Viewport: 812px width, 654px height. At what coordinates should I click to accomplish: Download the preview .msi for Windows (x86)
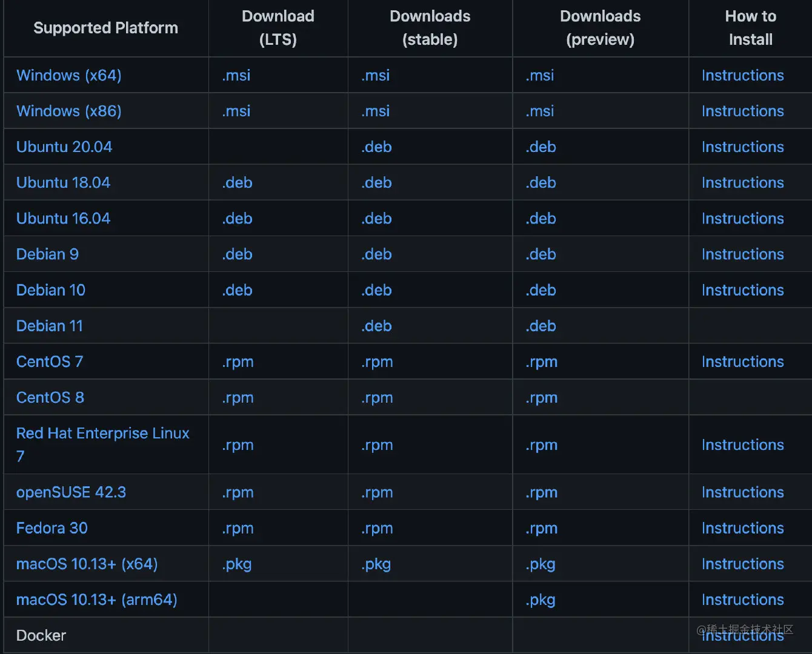tap(540, 111)
